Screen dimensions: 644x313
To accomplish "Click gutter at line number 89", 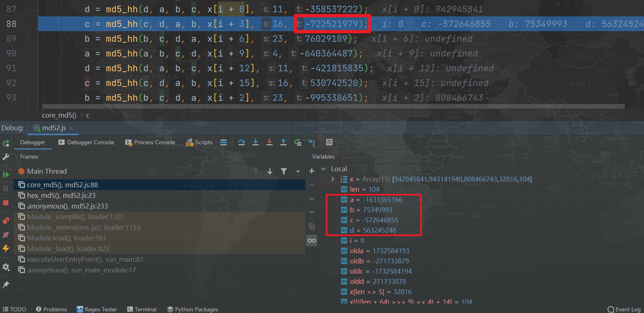I will [11, 39].
